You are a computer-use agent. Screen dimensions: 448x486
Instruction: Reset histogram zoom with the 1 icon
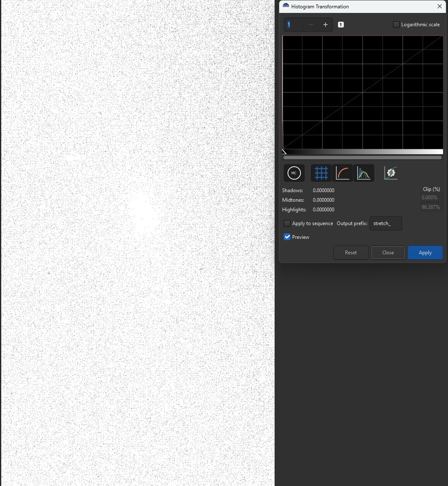tap(340, 25)
